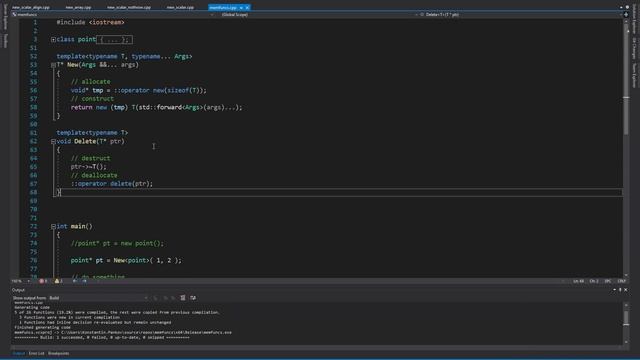This screenshot has height=360, width=640.
Task: Toggle auto hide pin of Output panel
Action: point(620,290)
